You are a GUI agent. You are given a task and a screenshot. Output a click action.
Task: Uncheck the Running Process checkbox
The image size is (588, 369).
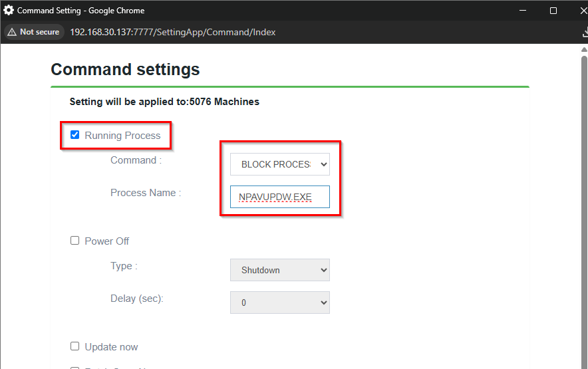coord(75,135)
